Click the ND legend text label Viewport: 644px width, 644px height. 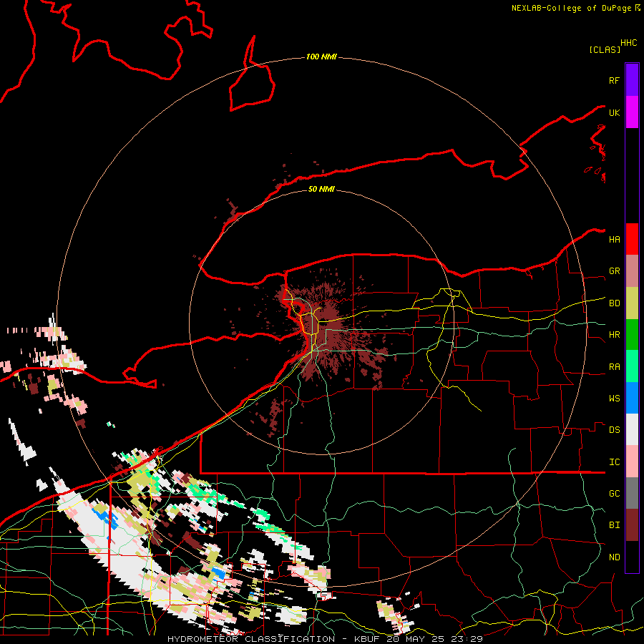[x=615, y=557]
